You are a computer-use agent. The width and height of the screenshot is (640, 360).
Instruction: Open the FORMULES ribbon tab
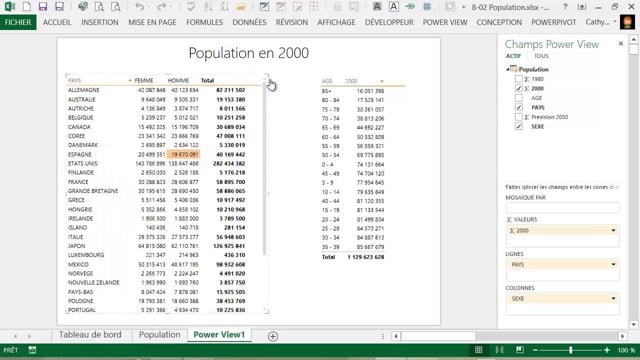pyautogui.click(x=204, y=22)
